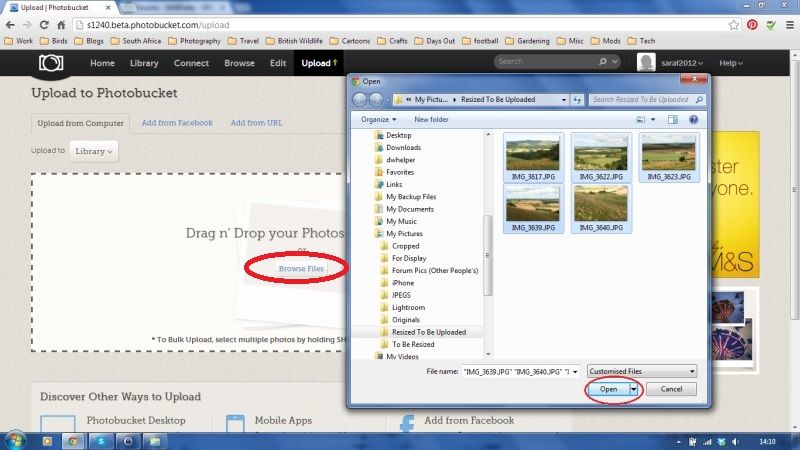
Task: Switch to Upload from Computer tab
Action: 80,123
